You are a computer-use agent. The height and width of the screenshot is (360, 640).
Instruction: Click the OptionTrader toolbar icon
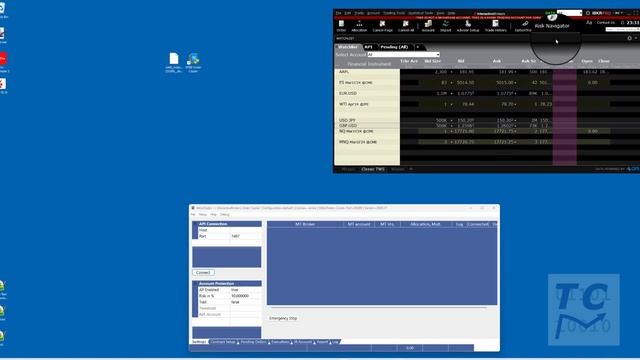click(523, 27)
